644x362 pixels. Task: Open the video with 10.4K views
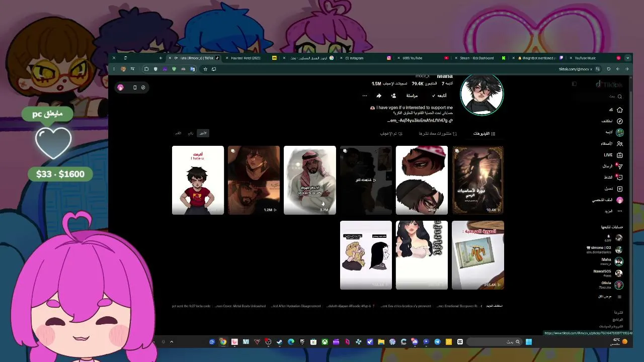[x=477, y=180]
